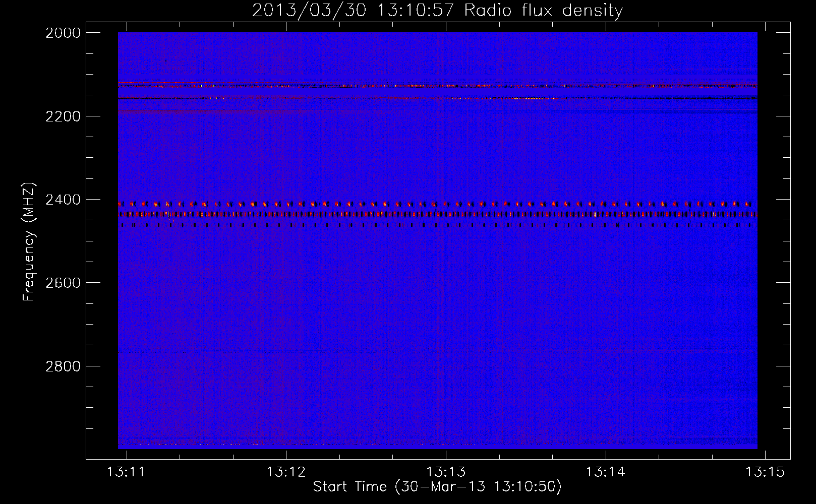The height and width of the screenshot is (504, 816).
Task: Click the 'Frequency (MHZ)' axis title
Action: [x=29, y=242]
